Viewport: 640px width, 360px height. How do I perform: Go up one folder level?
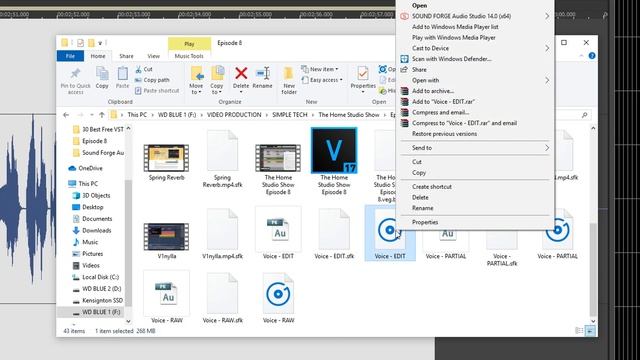pos(102,115)
